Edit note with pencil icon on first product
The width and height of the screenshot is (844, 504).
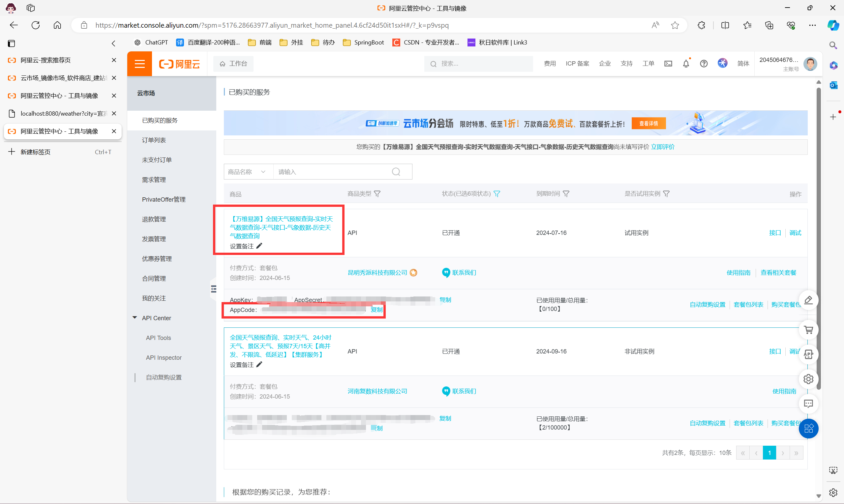click(259, 246)
